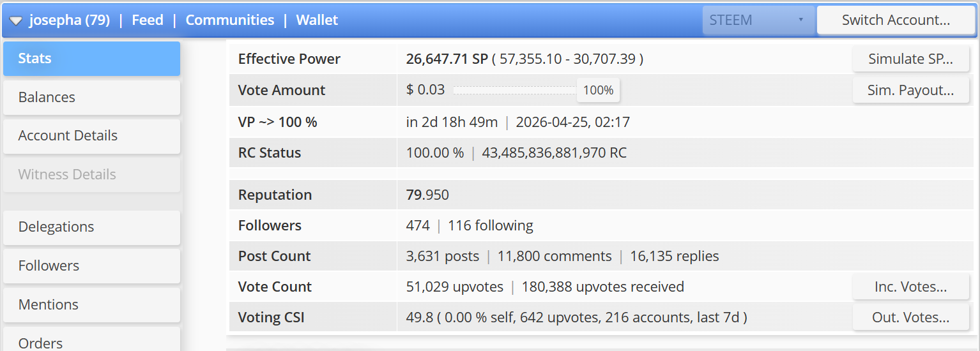
Task: Open the Feed link
Action: point(148,20)
